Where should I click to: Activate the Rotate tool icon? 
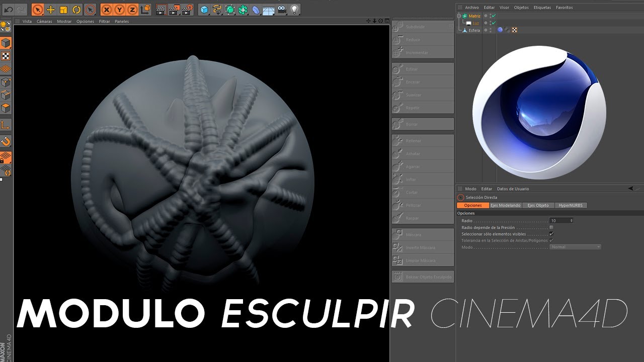[76, 9]
